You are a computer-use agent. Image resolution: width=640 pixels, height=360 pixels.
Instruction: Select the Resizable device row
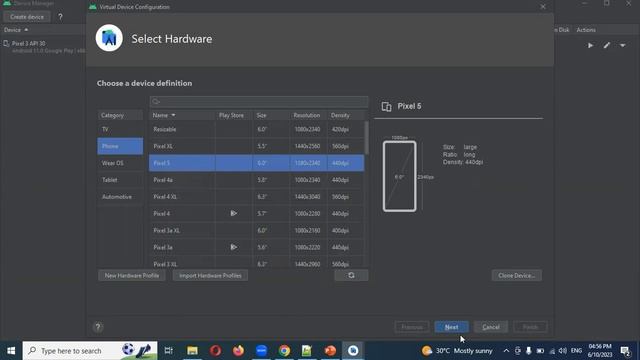click(256, 129)
